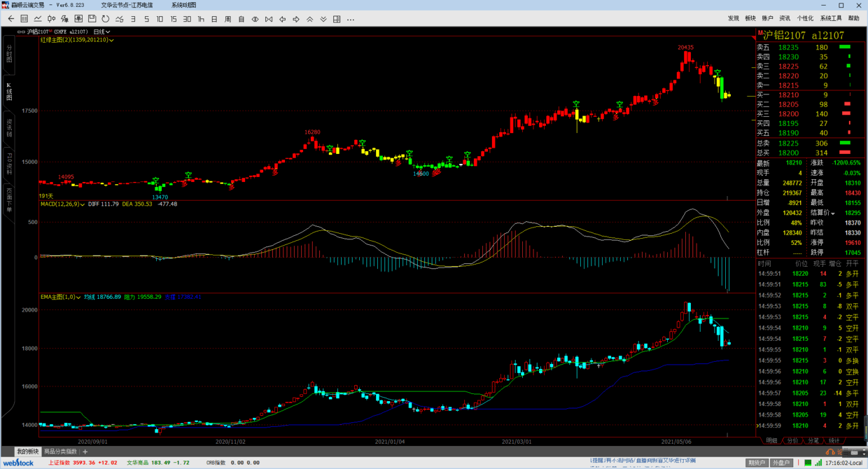Click the 沪铝2107 al2107 contract title
Image resolution: width=868 pixels, height=469 pixels.
pos(804,35)
